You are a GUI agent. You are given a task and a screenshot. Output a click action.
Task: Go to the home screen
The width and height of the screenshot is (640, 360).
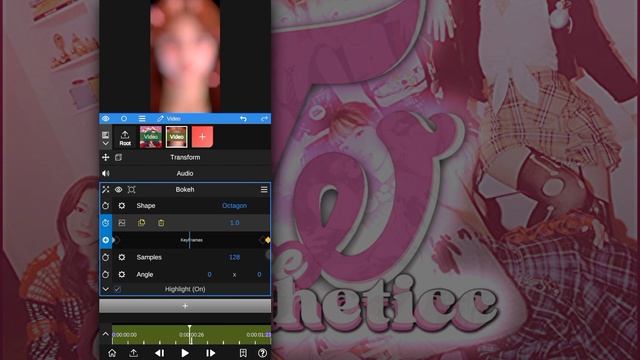[x=112, y=353]
